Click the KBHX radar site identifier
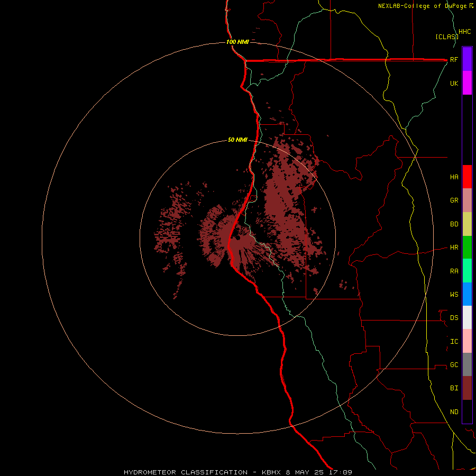Screen dimensions: 476x476 point(272,472)
